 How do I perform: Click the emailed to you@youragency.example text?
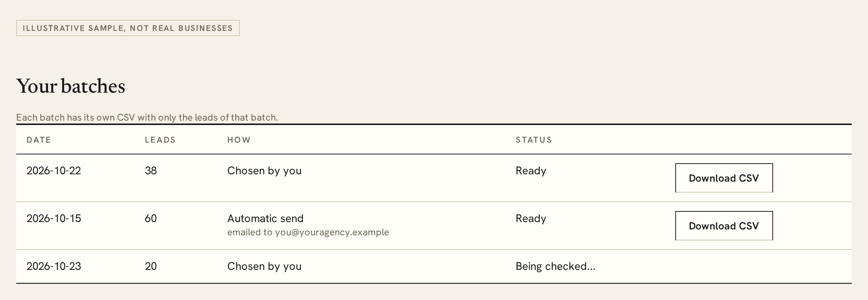[308, 232]
